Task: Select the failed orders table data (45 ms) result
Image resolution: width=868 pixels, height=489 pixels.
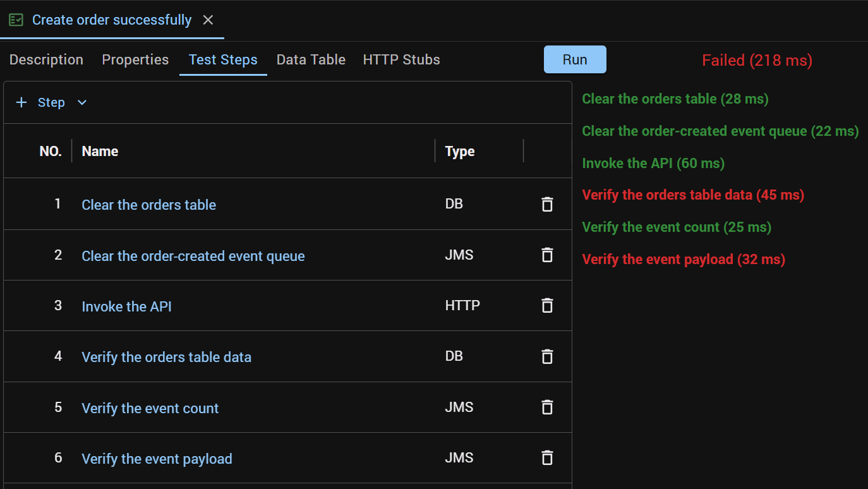Action: coord(693,195)
